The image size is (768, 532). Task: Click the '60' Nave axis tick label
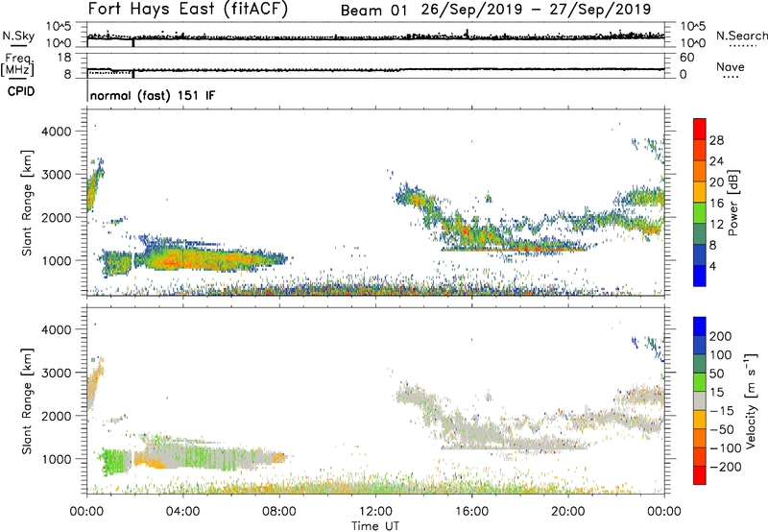[686, 58]
